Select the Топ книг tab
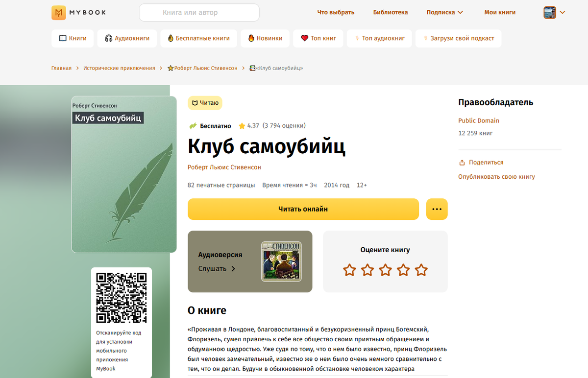This screenshot has width=588, height=378. 318,38
